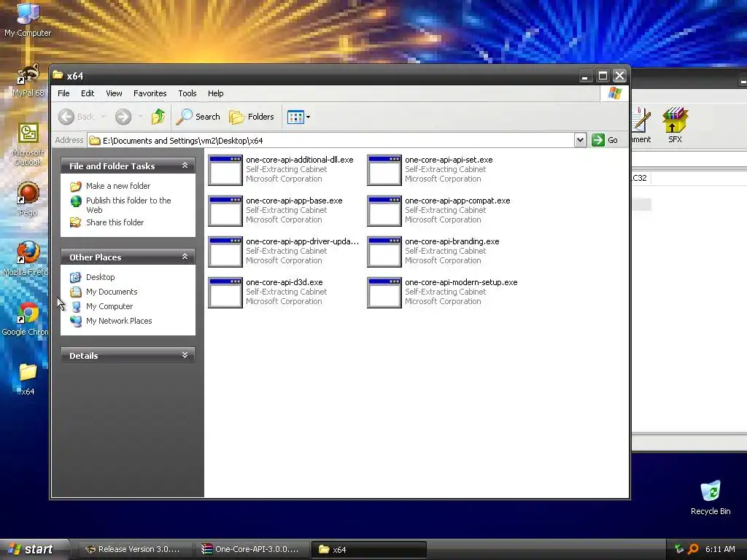This screenshot has height=560, width=747.
Task: Click the Up folder toolbar icon
Action: (x=158, y=117)
